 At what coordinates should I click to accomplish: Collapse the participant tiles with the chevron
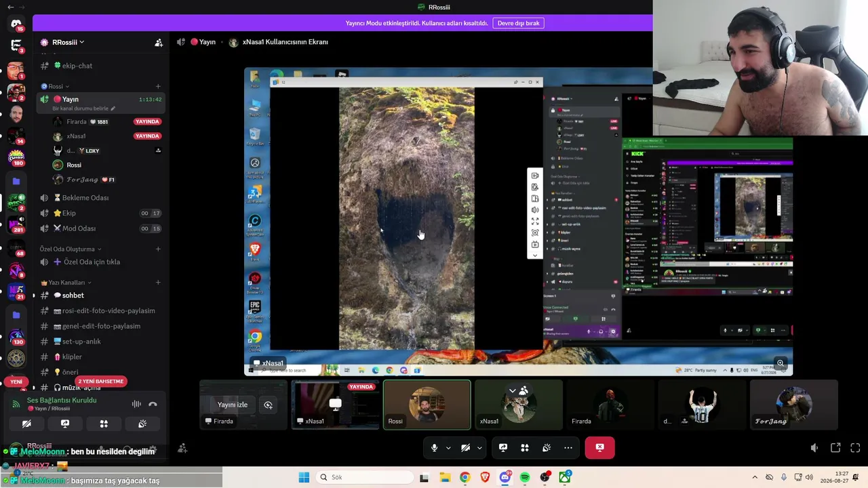(x=513, y=390)
